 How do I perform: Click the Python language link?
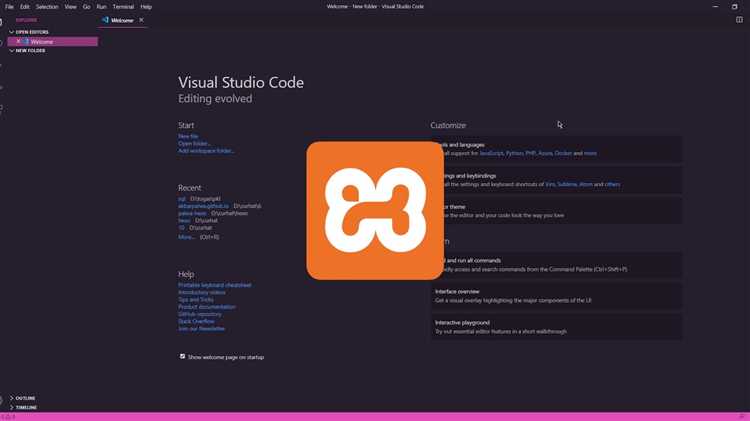tap(514, 153)
